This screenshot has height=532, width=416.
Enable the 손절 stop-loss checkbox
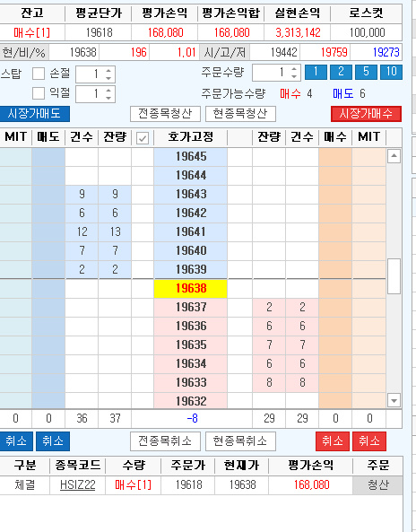(39, 74)
